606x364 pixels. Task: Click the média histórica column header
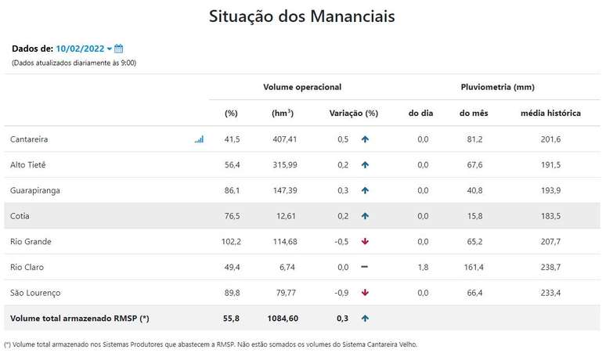[x=550, y=113]
